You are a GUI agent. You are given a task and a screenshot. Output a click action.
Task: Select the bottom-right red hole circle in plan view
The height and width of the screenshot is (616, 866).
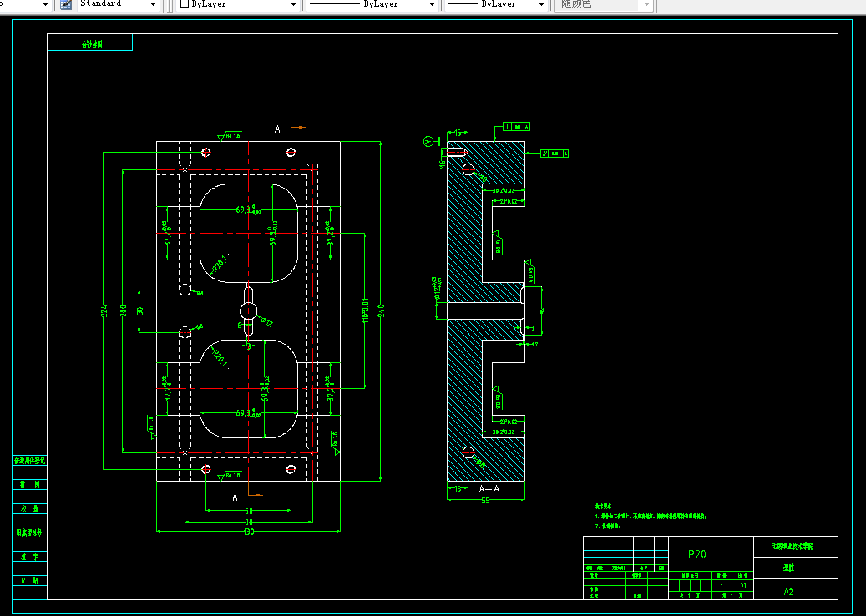point(291,470)
